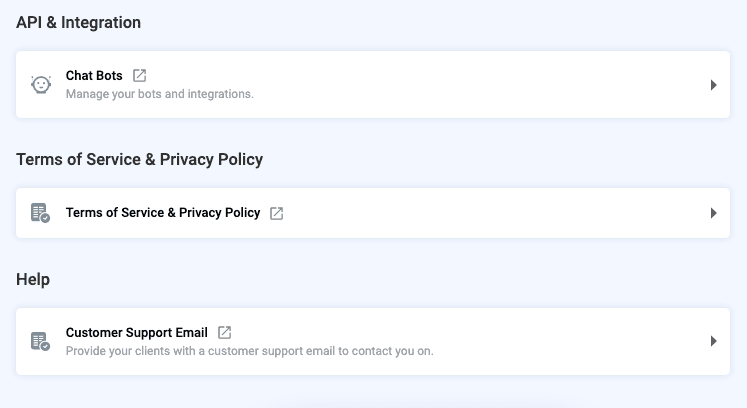Click the Terms of Service document icon
The image size is (747, 408).
pos(40,213)
